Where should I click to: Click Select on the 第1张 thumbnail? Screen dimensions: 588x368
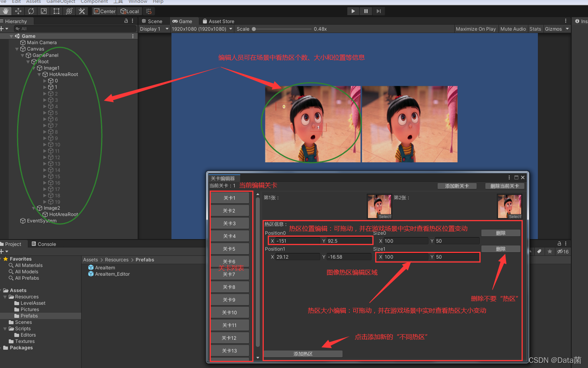click(x=385, y=217)
